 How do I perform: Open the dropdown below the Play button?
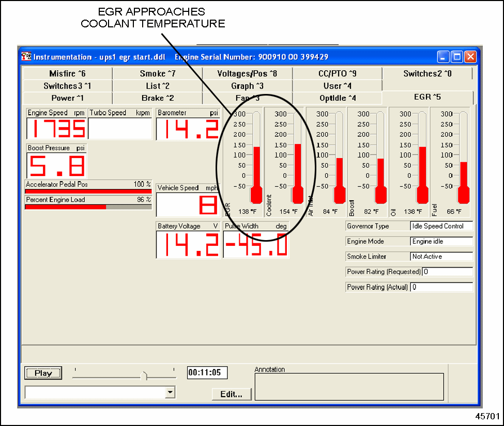tap(170, 393)
